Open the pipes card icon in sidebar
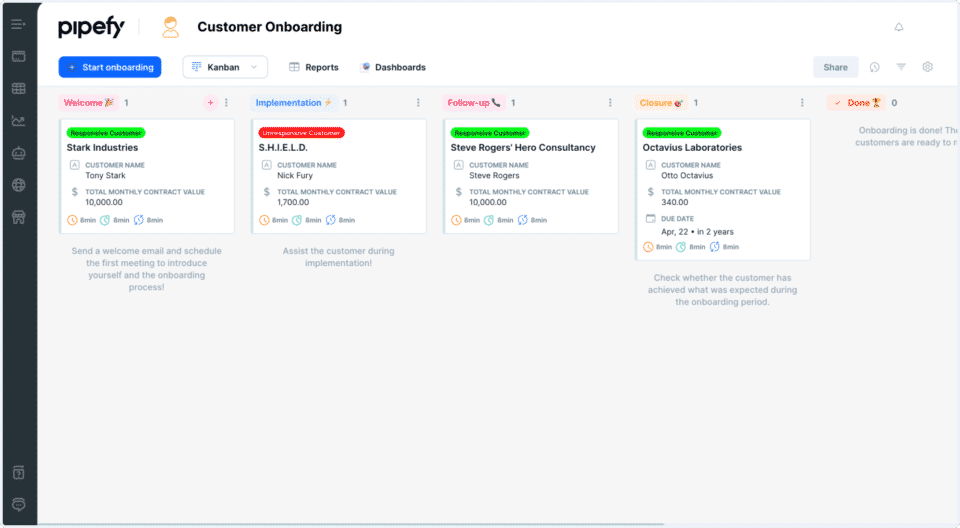This screenshot has height=528, width=960. pos(18,56)
